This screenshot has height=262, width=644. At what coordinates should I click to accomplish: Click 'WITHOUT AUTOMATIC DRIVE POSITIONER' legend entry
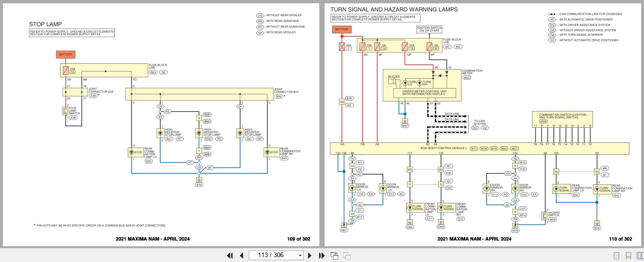[x=589, y=40]
